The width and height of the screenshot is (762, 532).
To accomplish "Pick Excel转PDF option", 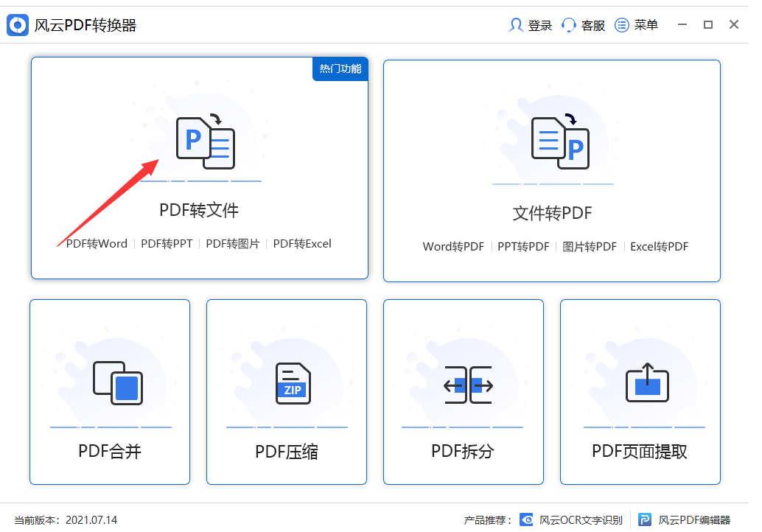I will coord(659,247).
